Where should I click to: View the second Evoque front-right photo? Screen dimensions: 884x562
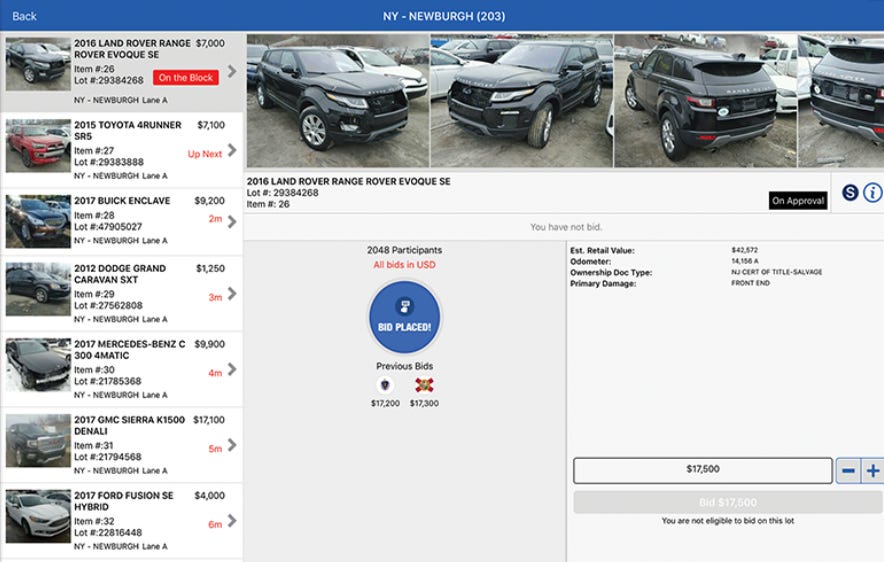pyautogui.click(x=521, y=100)
